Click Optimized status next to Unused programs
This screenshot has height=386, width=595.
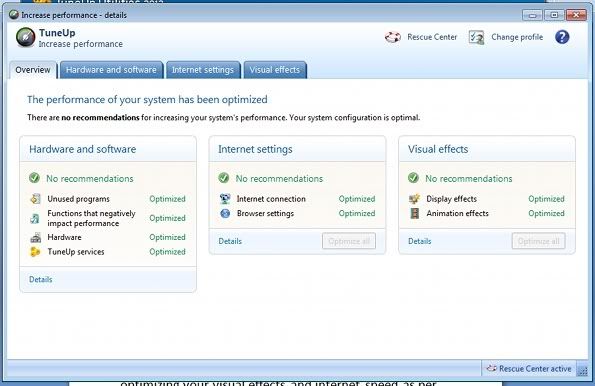[167, 199]
